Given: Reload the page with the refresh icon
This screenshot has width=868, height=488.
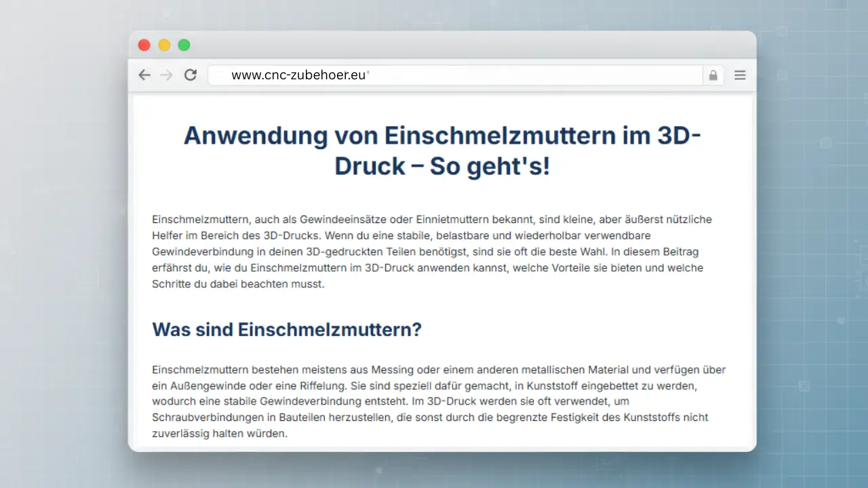Looking at the screenshot, I should pos(191,75).
